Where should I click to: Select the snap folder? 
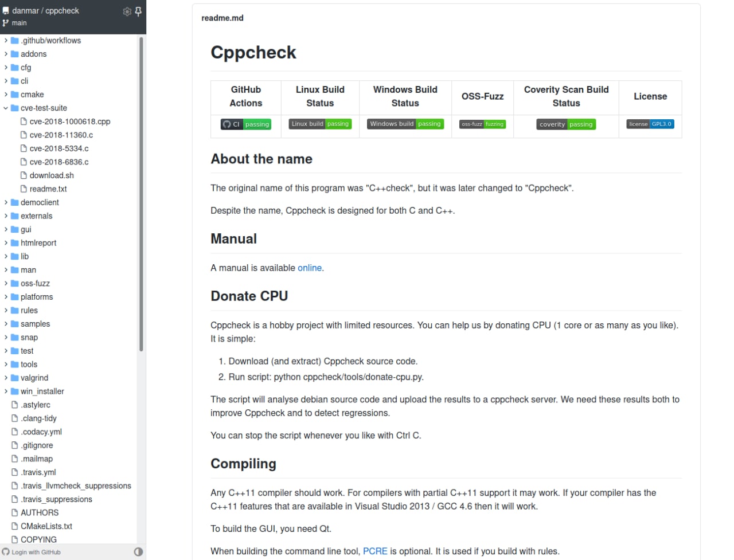pyautogui.click(x=29, y=338)
